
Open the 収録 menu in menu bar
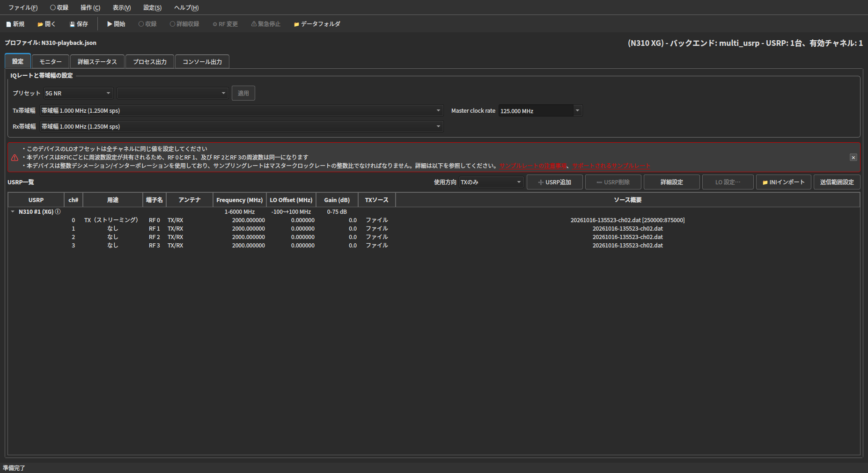(59, 7)
